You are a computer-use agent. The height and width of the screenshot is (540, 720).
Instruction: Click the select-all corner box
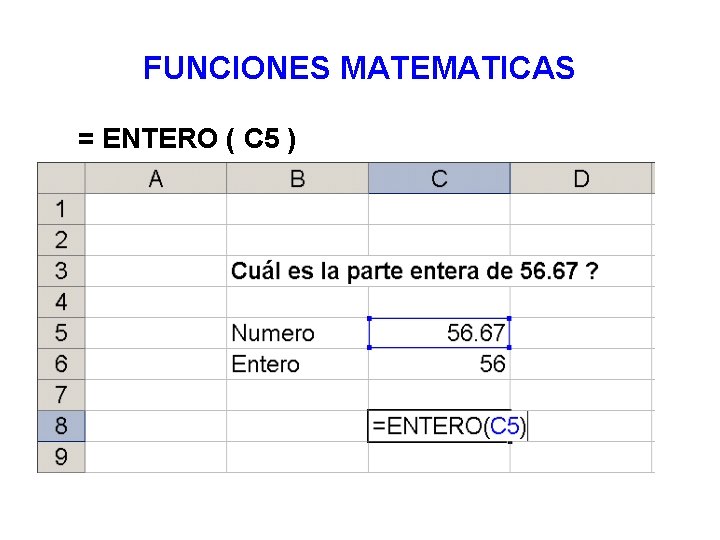coord(61,179)
